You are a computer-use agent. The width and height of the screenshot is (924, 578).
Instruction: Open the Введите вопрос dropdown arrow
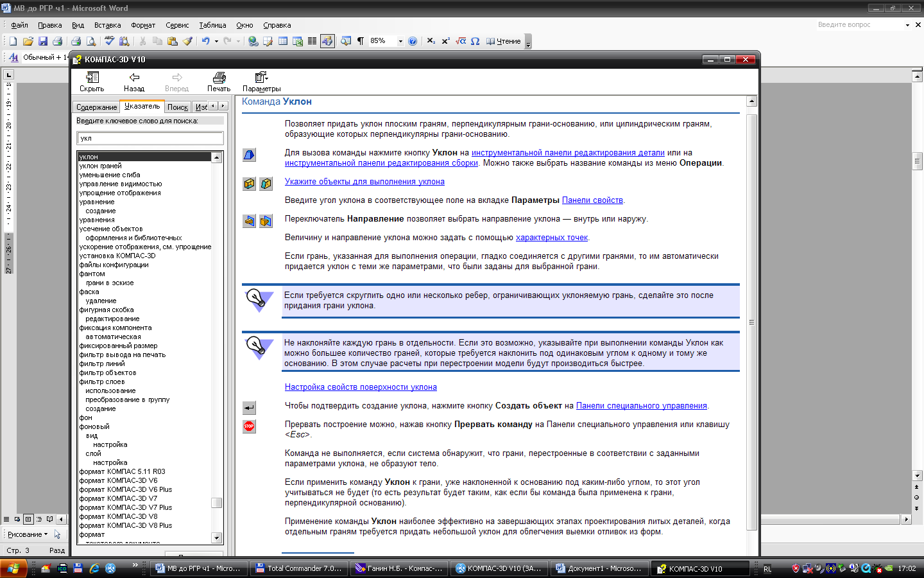point(907,25)
